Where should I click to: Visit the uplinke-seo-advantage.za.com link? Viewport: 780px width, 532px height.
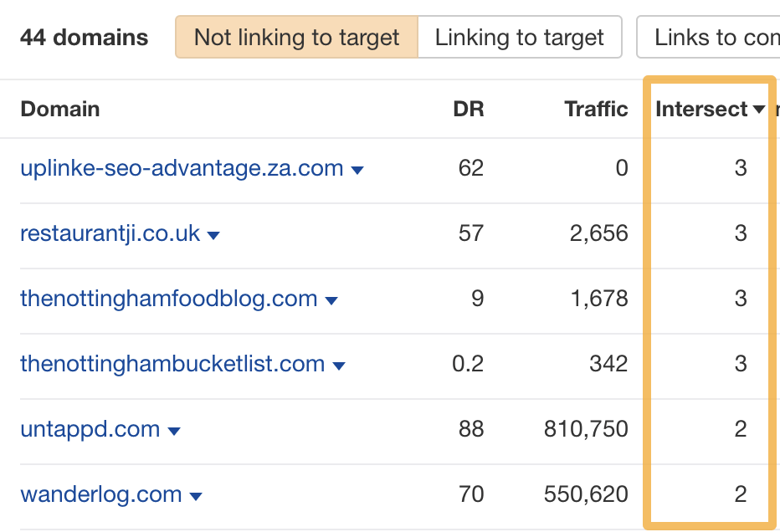pyautogui.click(x=181, y=168)
